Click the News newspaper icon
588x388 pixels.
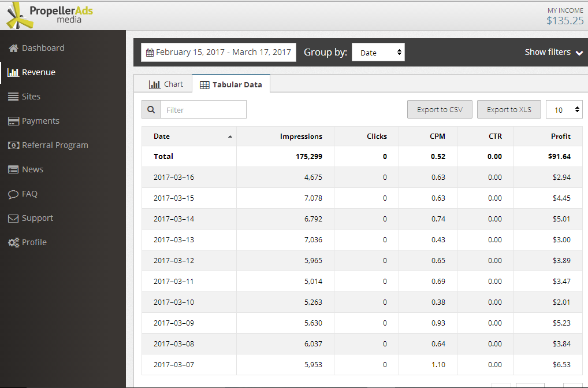coord(13,169)
